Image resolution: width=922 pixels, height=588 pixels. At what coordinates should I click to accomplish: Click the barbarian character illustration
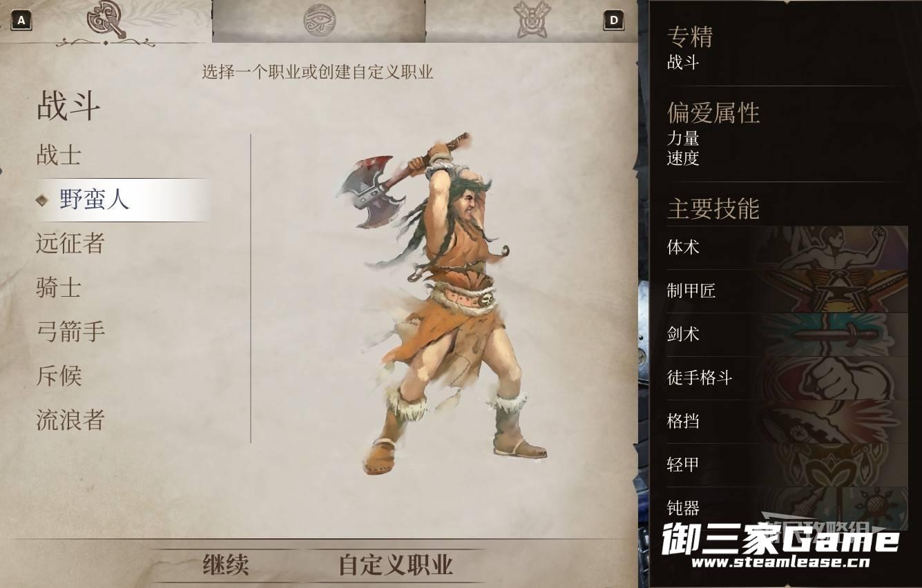442,304
